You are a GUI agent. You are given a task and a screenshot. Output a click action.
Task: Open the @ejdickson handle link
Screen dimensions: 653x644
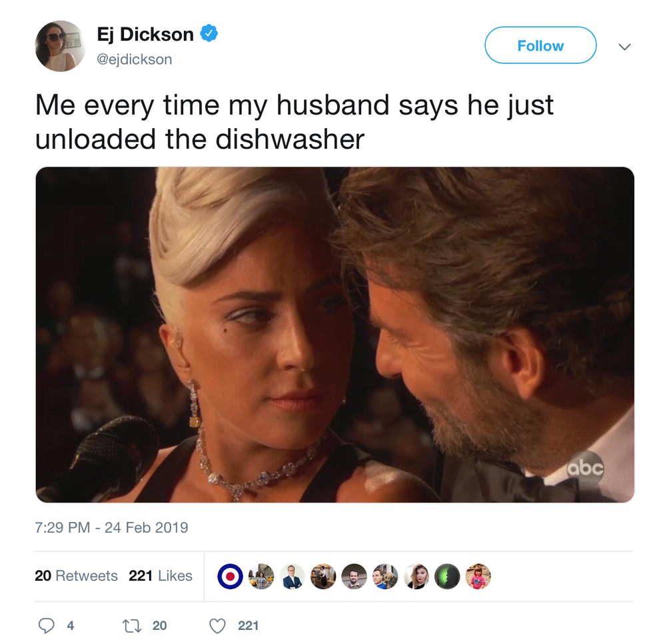point(134,59)
